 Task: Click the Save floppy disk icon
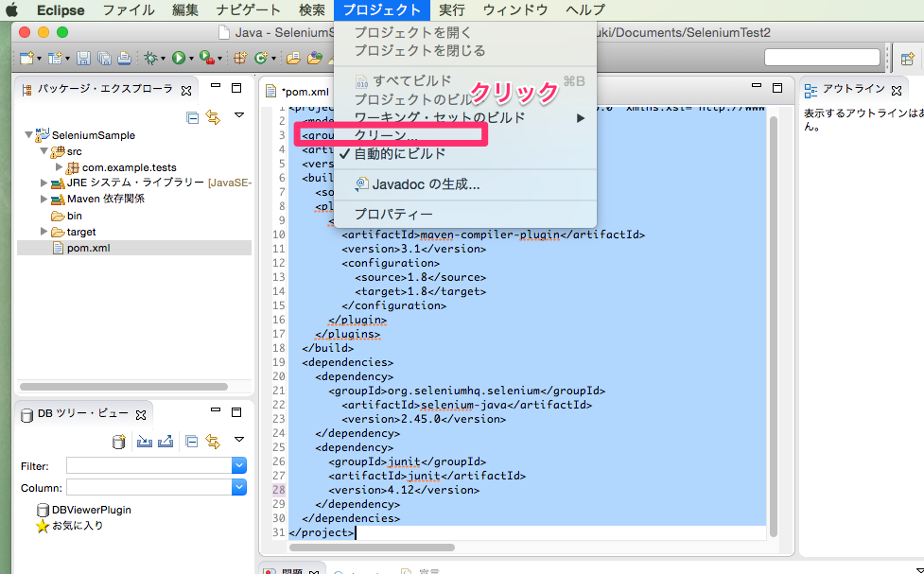(x=83, y=58)
